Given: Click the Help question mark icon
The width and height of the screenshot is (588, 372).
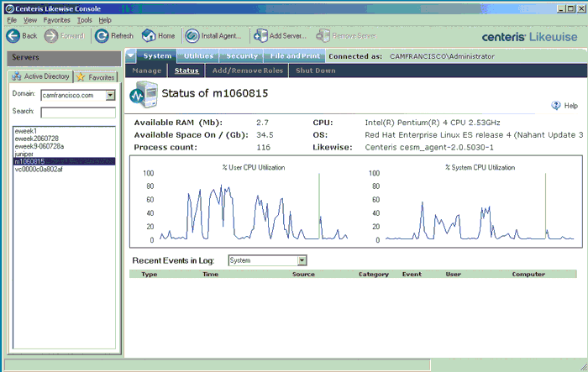Looking at the screenshot, I should point(556,105).
